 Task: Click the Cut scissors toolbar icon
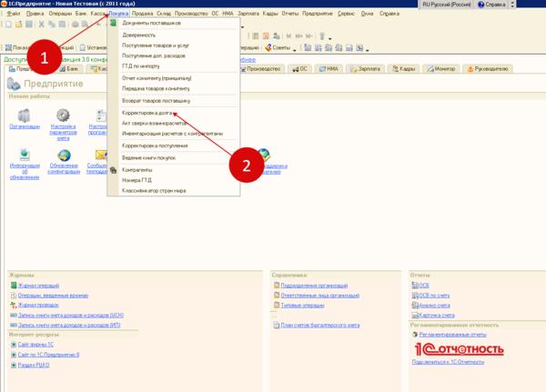pyautogui.click(x=42, y=24)
